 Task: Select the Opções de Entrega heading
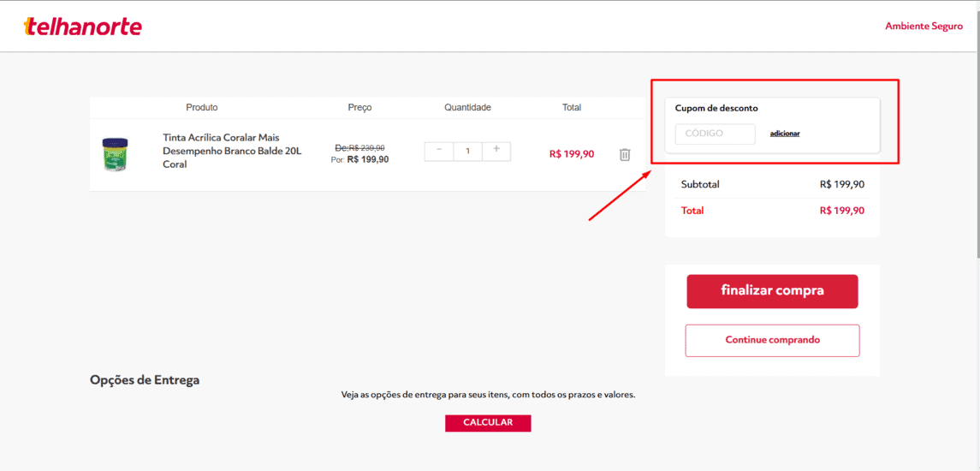coord(145,379)
